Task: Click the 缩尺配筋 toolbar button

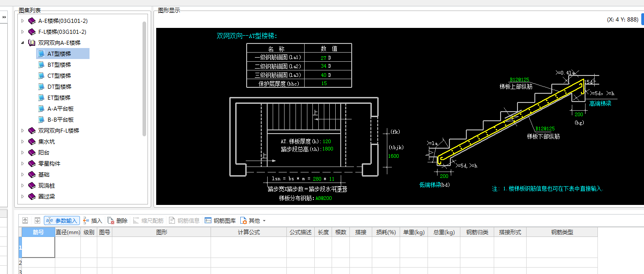Action: 148,220
